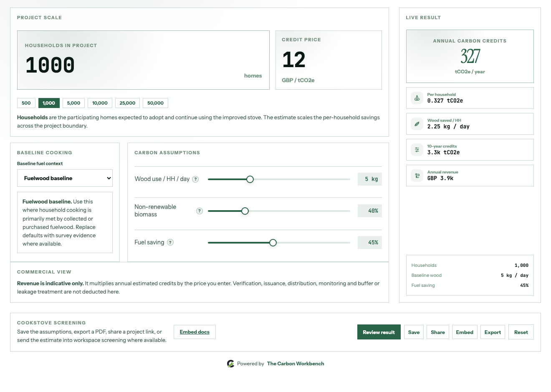
Task: Click the Embed button
Action: click(x=465, y=332)
